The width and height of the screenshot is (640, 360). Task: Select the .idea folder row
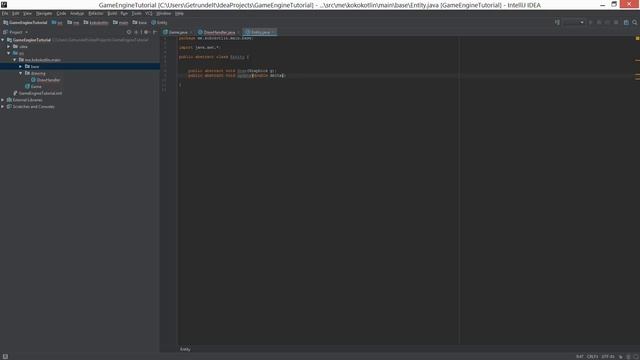(80, 47)
